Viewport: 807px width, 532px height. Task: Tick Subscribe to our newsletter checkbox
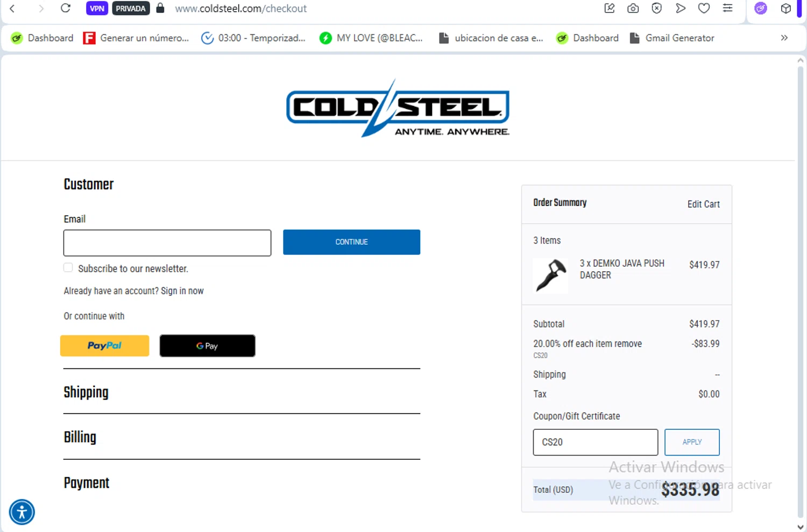[68, 268]
